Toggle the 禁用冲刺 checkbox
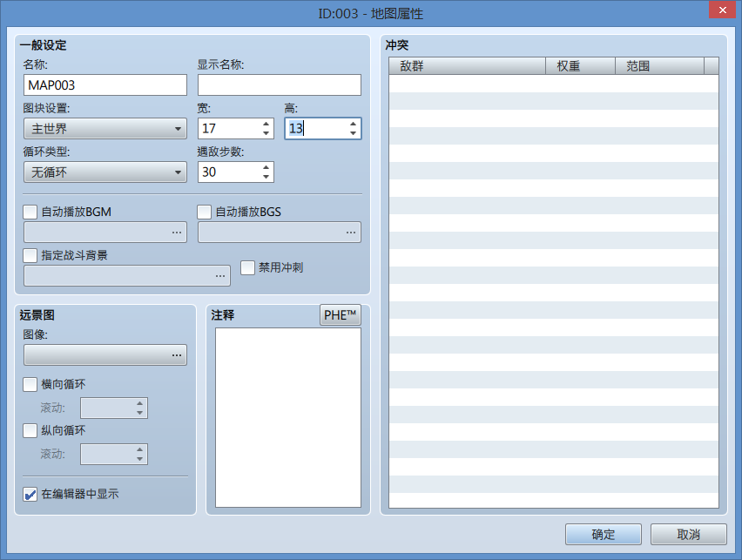Screen dimensions: 742x560 [248, 268]
